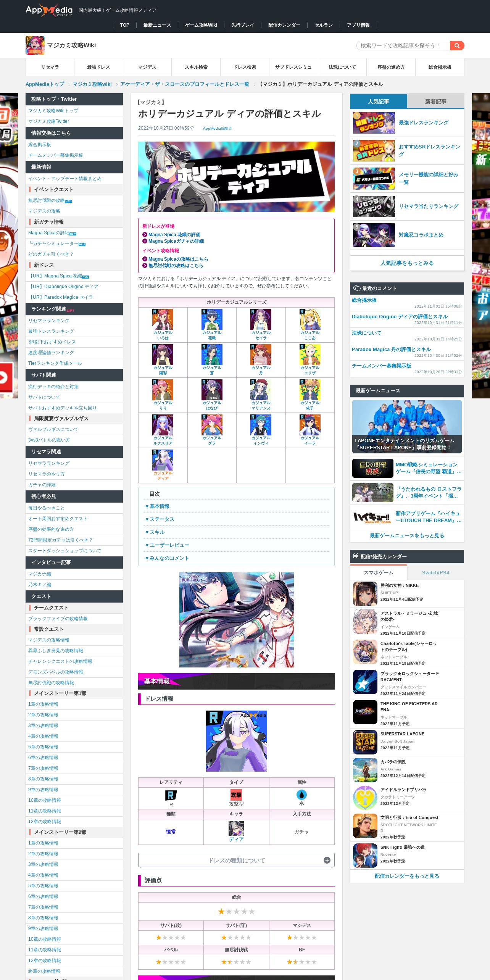
Task: Open the 最強ドレスランキング popular article
Action: coord(423,122)
